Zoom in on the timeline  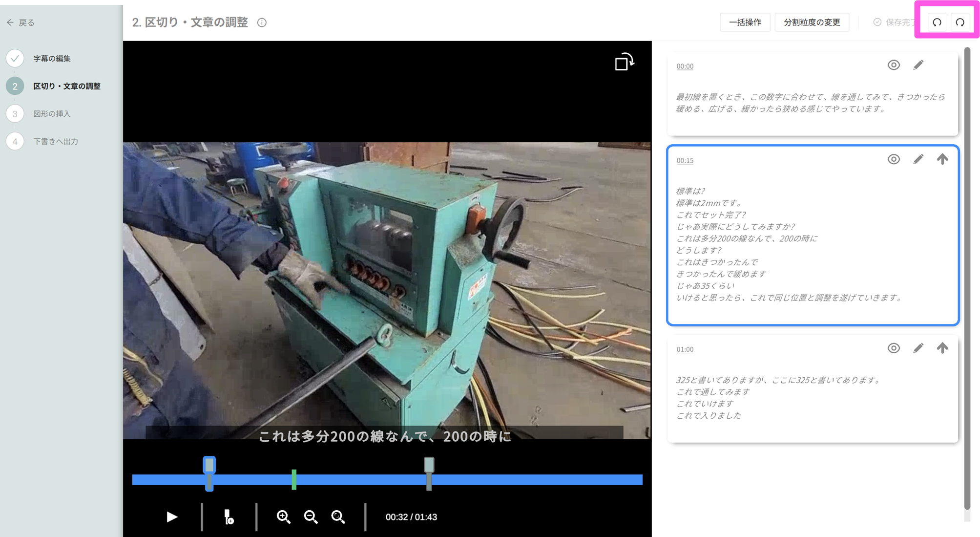283,516
